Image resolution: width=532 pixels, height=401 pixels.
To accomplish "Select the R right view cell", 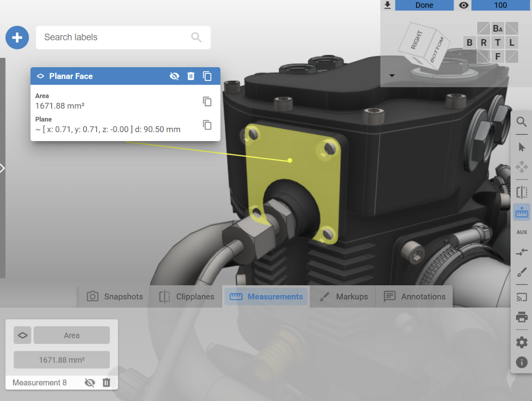I will 483,42.
